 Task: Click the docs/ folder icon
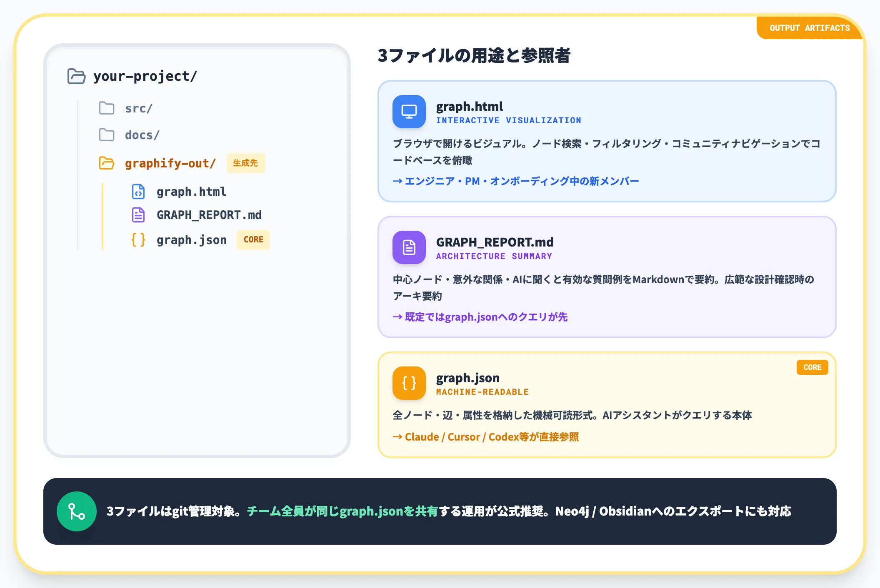coord(107,135)
